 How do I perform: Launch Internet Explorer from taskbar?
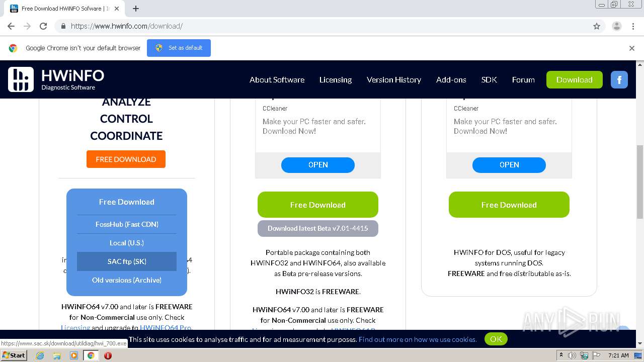(40, 355)
